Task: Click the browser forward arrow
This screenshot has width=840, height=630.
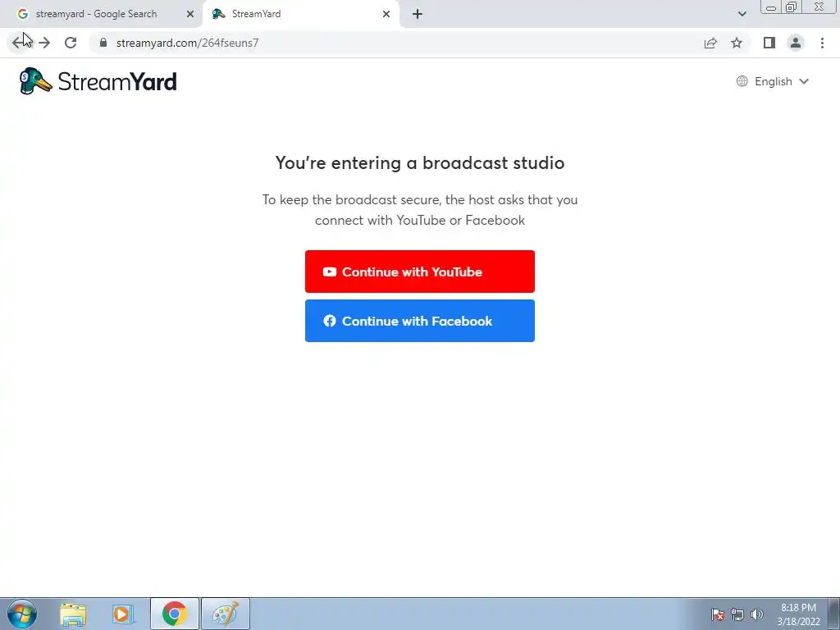Action: click(x=44, y=43)
